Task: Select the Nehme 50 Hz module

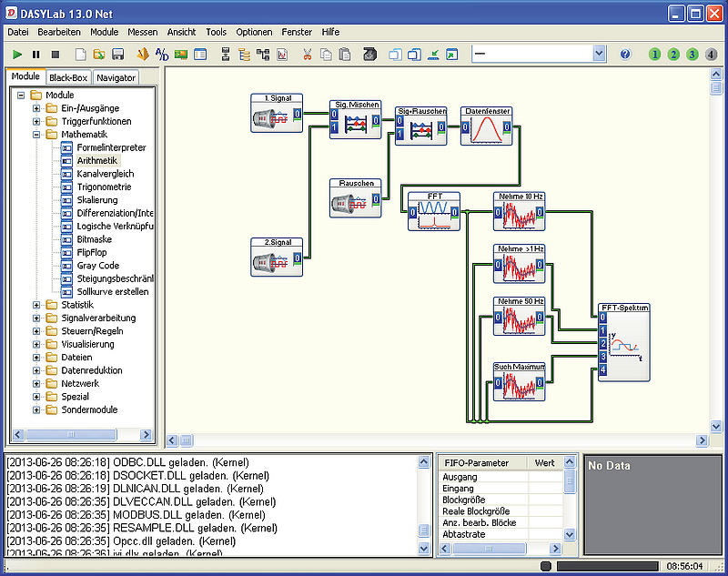Action: click(519, 317)
